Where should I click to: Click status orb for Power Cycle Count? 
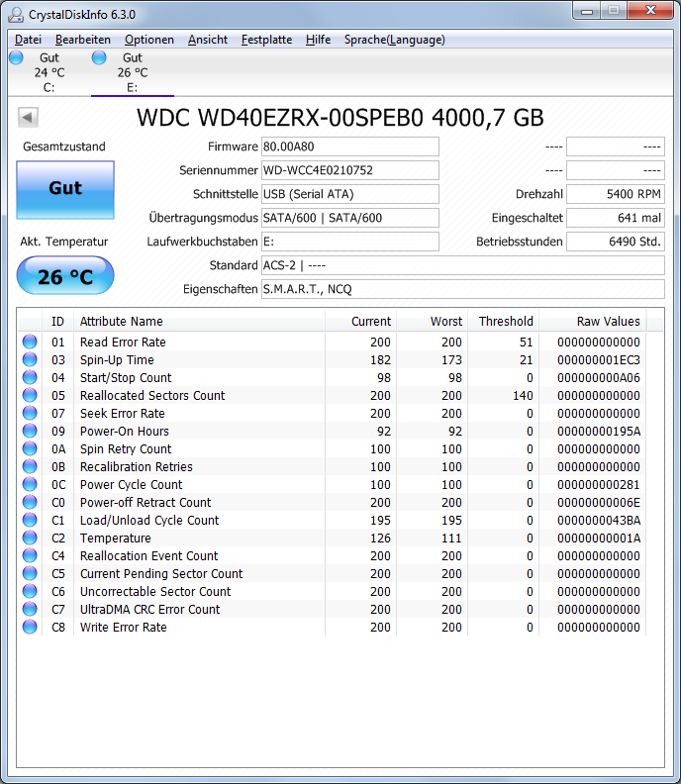pyautogui.click(x=30, y=484)
